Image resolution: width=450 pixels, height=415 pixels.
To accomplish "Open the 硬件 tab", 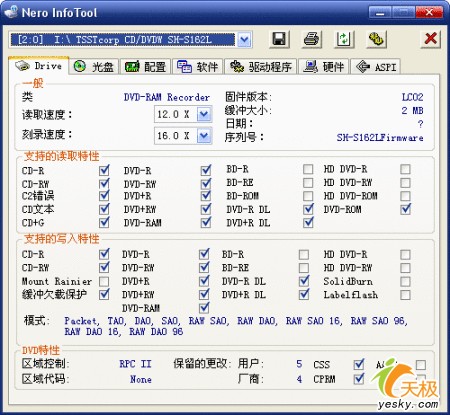I will (x=324, y=67).
